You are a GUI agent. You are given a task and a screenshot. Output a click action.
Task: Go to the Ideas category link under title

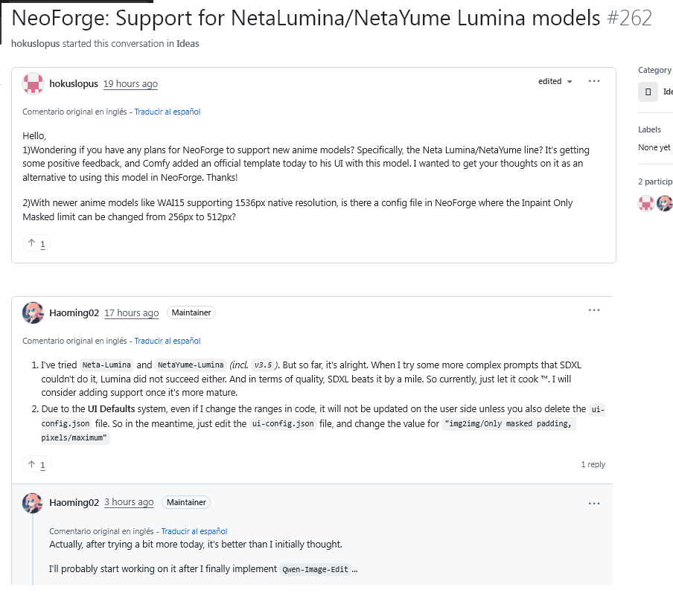click(x=188, y=44)
